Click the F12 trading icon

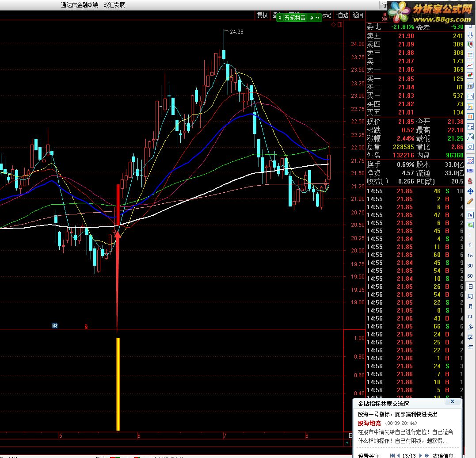[x=470, y=126]
